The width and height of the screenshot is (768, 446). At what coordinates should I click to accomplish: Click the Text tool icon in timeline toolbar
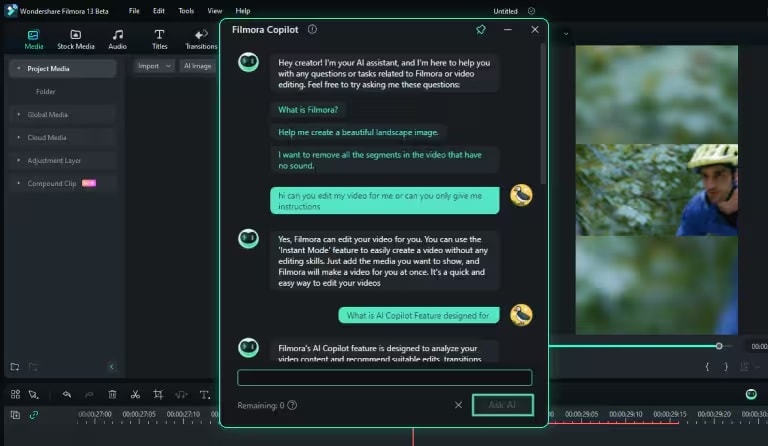tap(205, 394)
